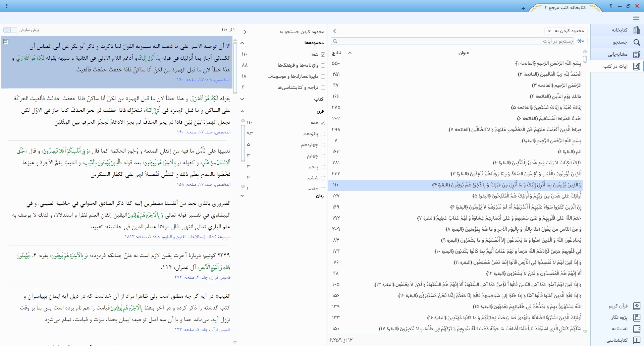Check the پنجم century checkbox

point(323,167)
